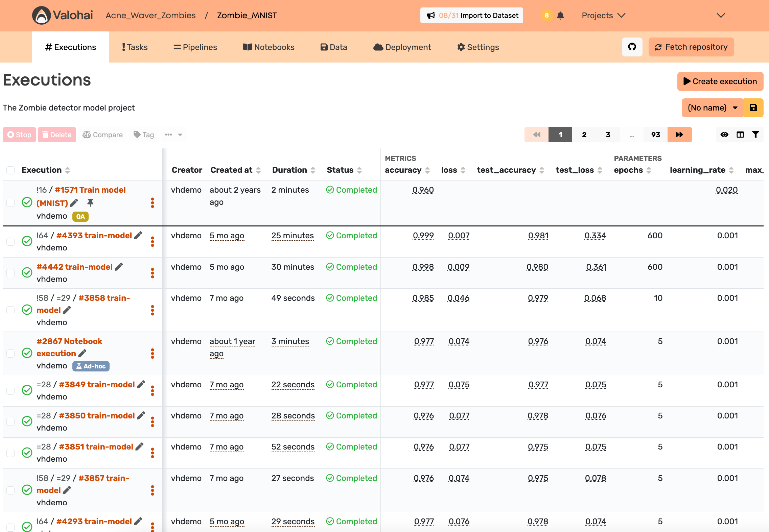The height and width of the screenshot is (532, 769).
Task: Click the save view floppy icon
Action: tap(753, 108)
